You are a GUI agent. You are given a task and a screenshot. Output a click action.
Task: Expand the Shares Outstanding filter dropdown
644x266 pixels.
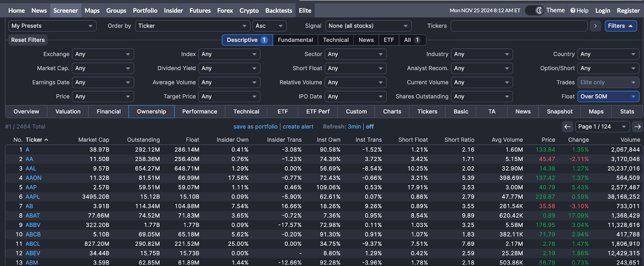pyautogui.click(x=482, y=96)
